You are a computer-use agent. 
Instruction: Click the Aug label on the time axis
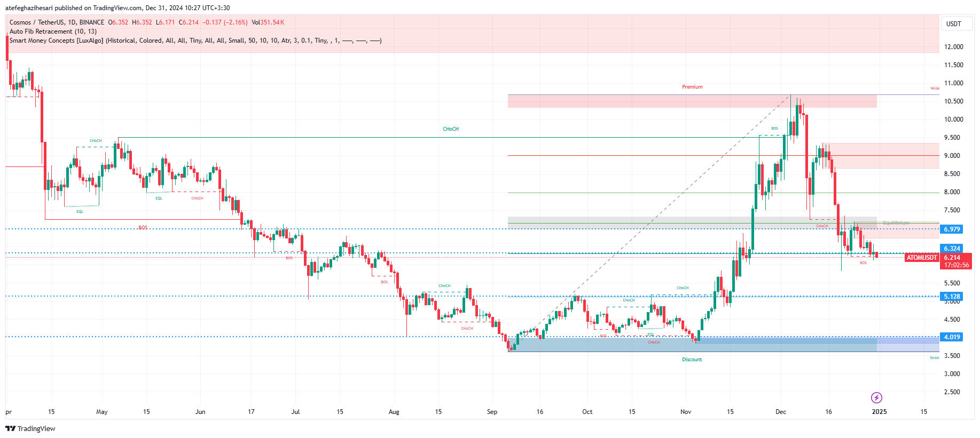[x=394, y=412]
